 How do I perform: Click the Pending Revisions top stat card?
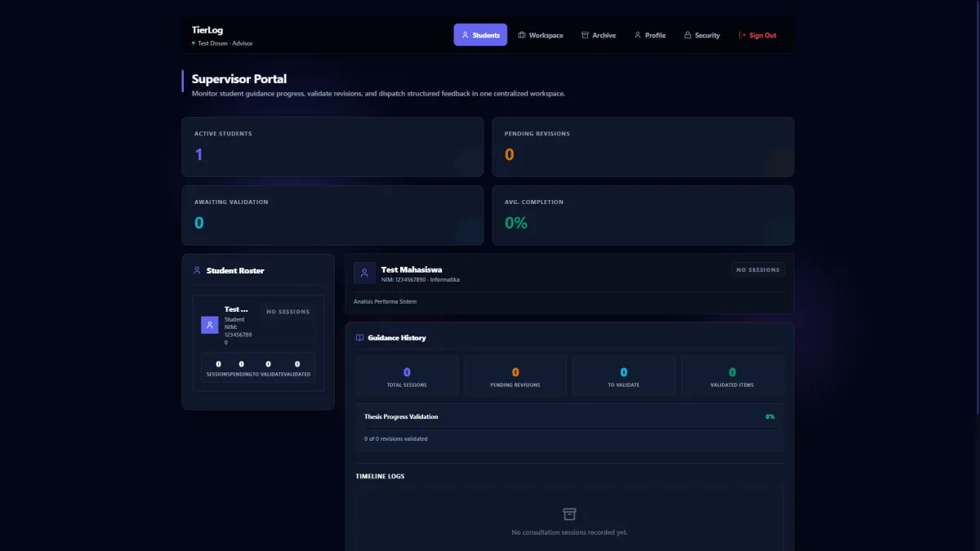click(x=643, y=147)
